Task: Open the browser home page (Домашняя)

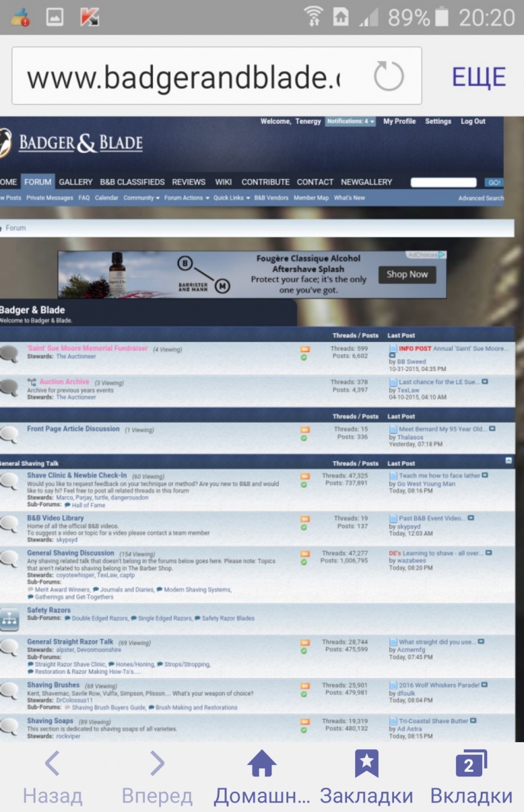Action: pyautogui.click(x=262, y=777)
